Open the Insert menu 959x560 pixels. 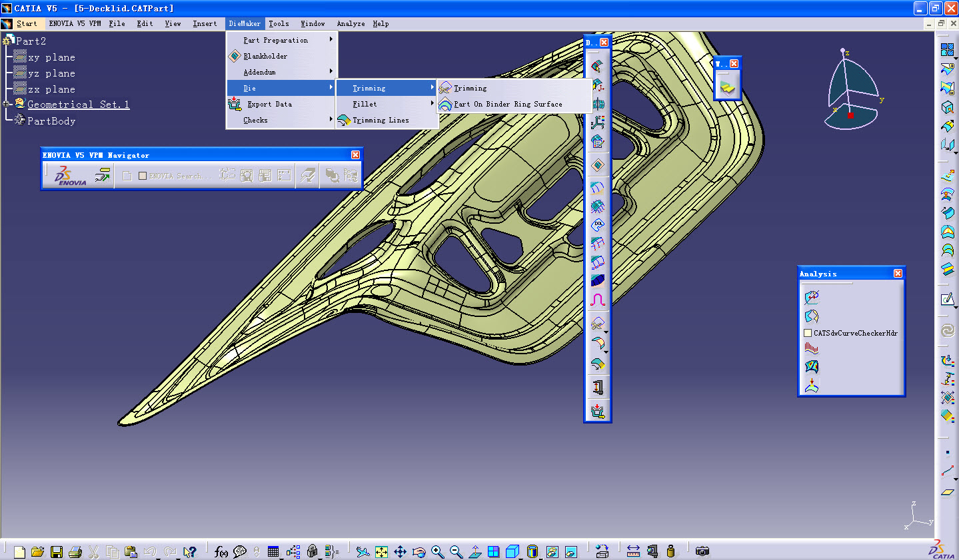point(205,23)
